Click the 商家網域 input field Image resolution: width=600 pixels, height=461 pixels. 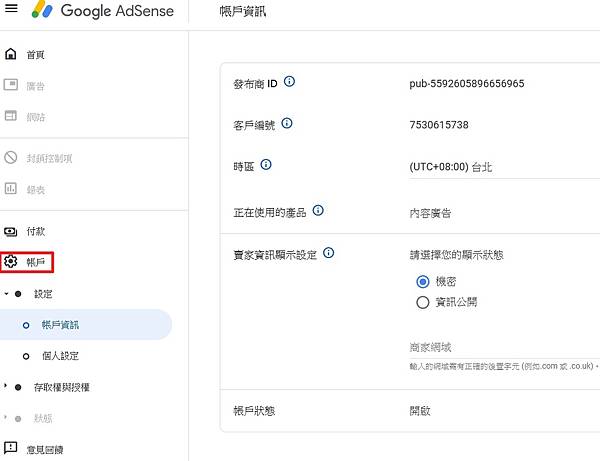tap(500, 348)
